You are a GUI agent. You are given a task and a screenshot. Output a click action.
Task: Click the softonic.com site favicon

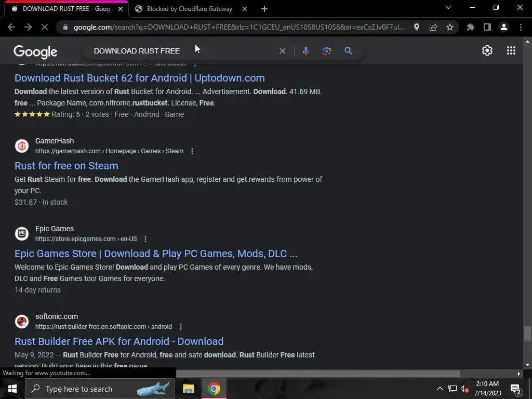click(x=22, y=322)
